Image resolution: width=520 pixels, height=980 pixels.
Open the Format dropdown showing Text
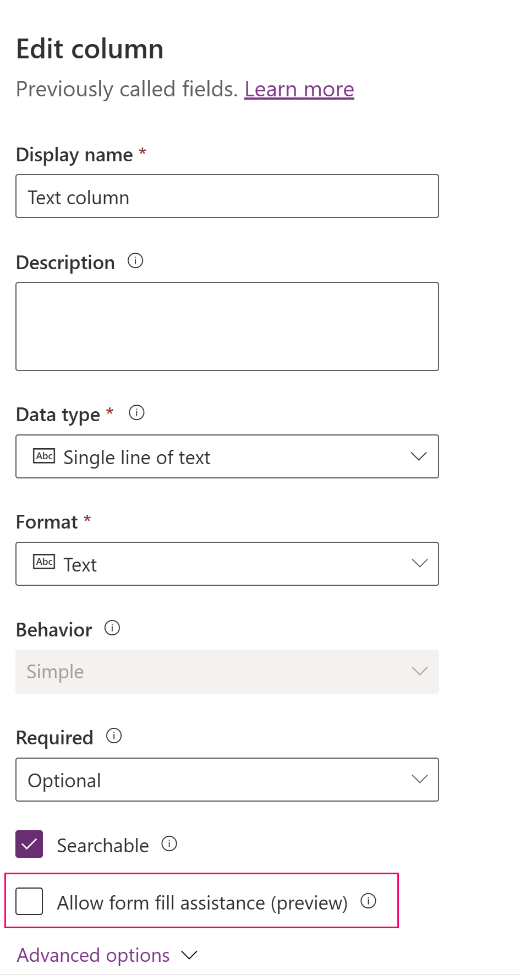419,563
